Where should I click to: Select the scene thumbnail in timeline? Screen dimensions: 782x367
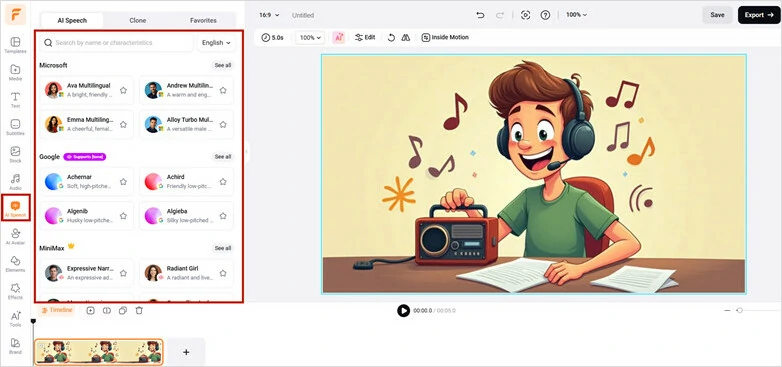coord(99,352)
